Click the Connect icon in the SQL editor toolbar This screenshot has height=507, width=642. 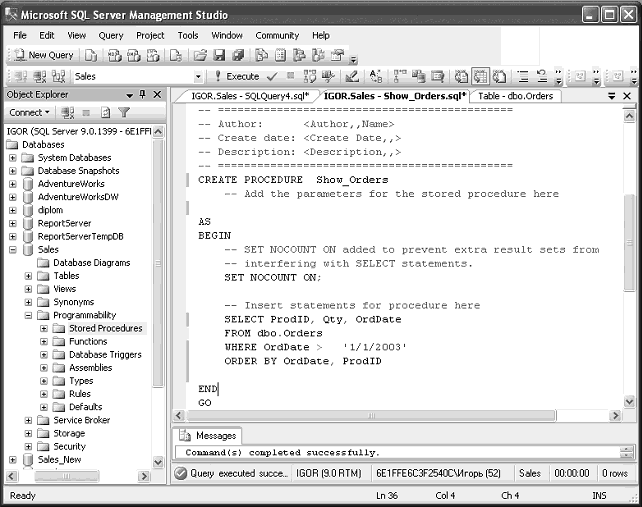pos(21,77)
